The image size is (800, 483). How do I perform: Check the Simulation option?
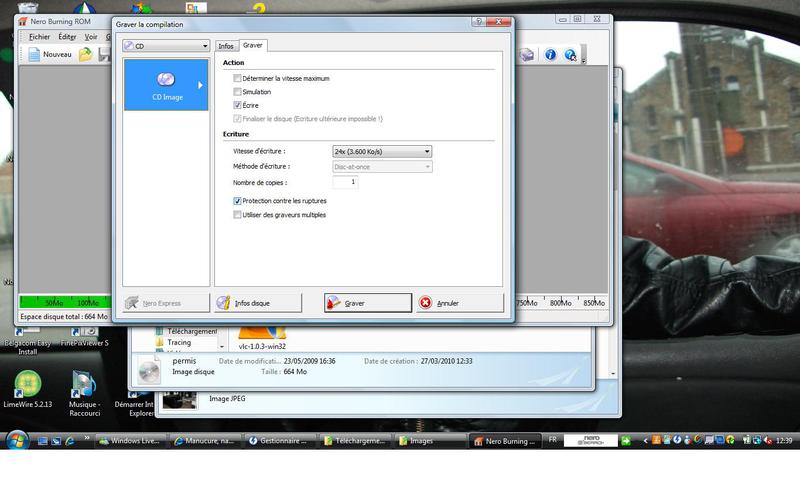pyautogui.click(x=237, y=91)
